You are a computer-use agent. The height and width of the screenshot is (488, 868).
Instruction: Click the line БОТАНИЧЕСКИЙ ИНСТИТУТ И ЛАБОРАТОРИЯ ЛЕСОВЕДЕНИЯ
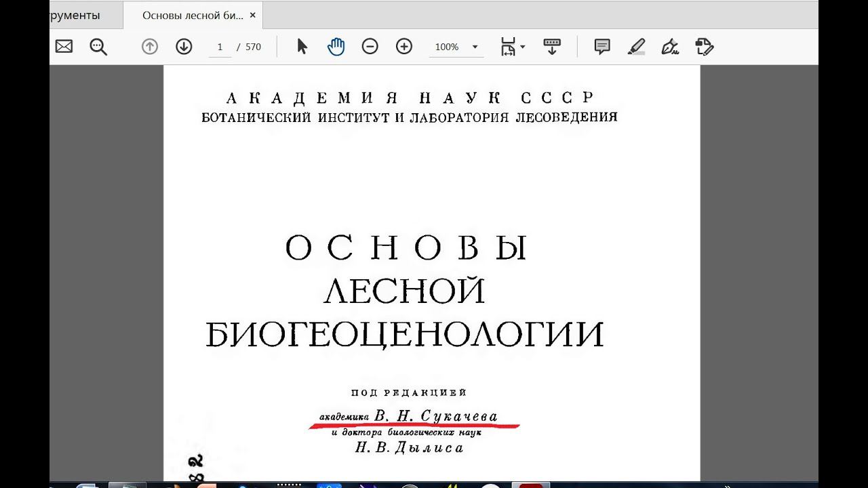(410, 117)
